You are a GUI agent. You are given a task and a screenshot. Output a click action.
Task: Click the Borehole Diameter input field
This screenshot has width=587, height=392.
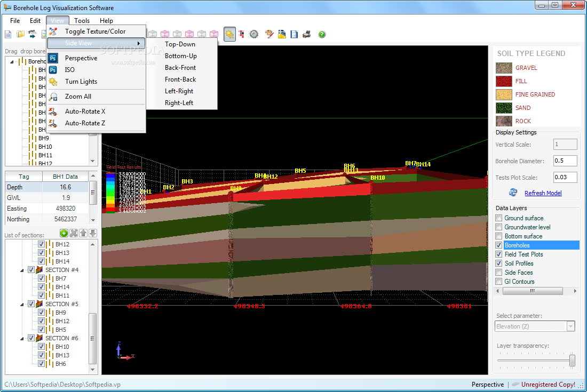(565, 161)
